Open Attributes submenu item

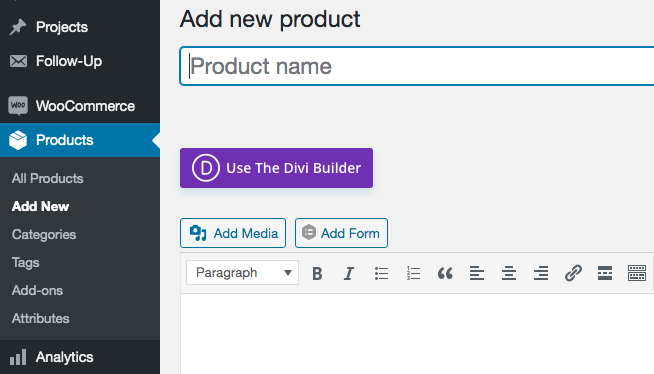(40, 319)
